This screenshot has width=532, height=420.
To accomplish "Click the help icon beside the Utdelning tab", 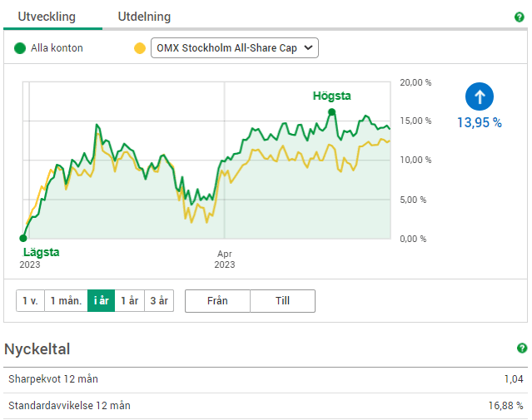I will click(x=520, y=17).
